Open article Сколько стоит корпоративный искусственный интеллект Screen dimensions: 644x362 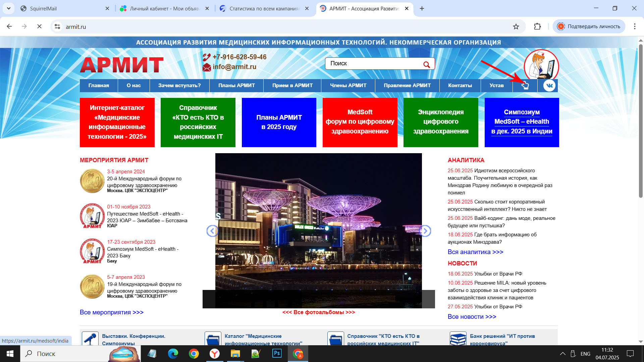tap(497, 205)
